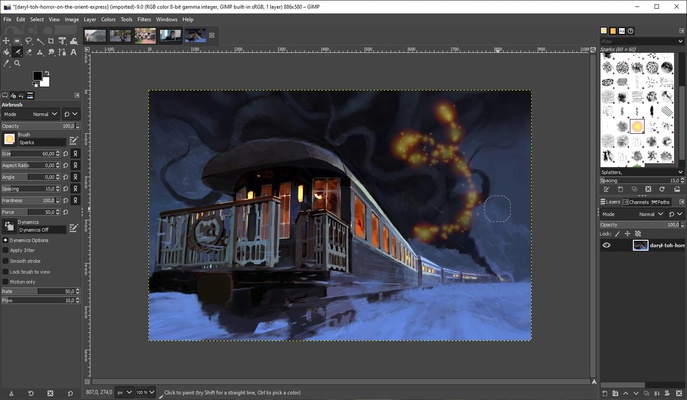Select the Bucket Fill tool
This screenshot has width=687, height=400.
pyautogui.click(x=6, y=52)
